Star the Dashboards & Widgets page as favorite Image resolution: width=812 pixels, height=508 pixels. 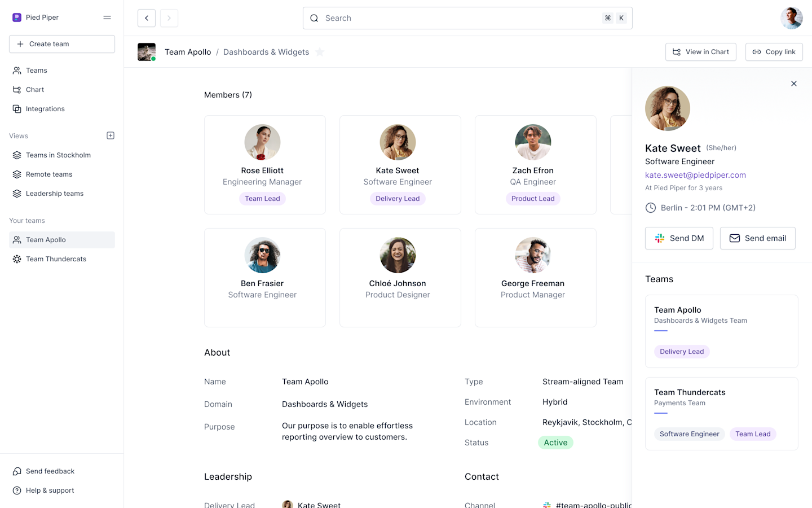point(320,51)
